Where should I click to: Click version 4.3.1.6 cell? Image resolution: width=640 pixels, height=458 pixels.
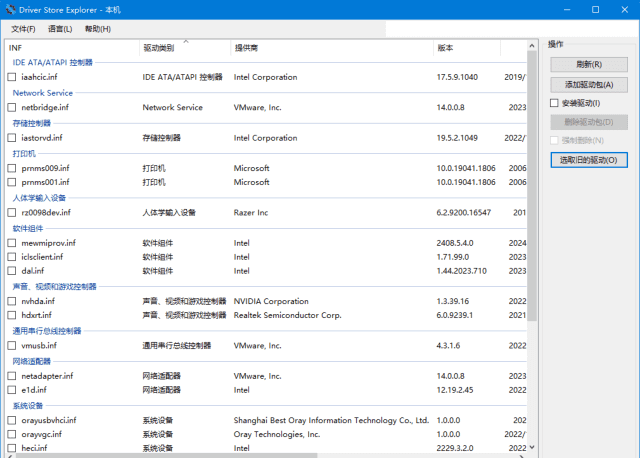coord(448,346)
